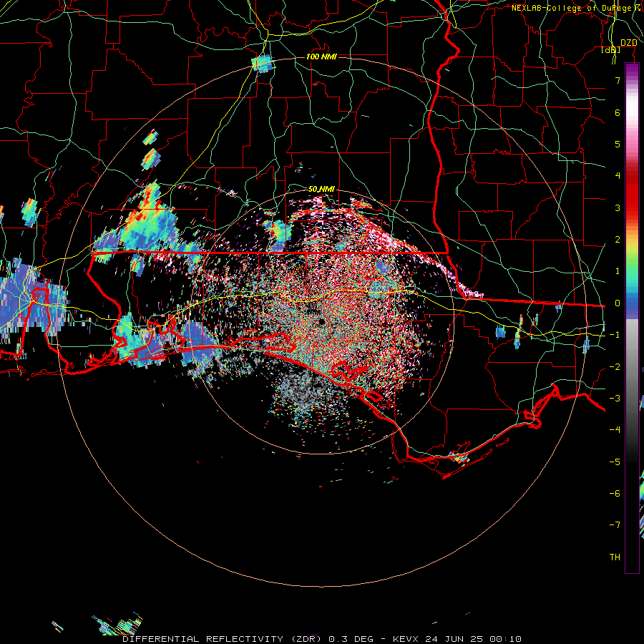Click the positive "6" scale value
Image resolution: width=644 pixels, height=644 pixels.
coord(618,112)
